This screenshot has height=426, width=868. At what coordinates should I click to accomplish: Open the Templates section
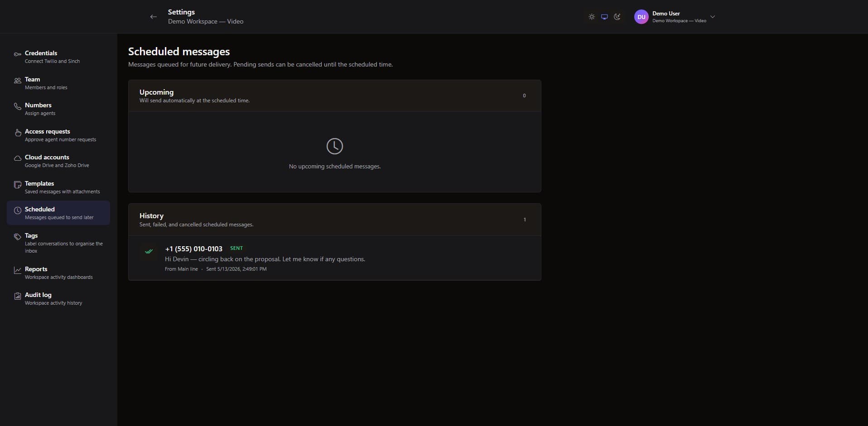coord(58,187)
